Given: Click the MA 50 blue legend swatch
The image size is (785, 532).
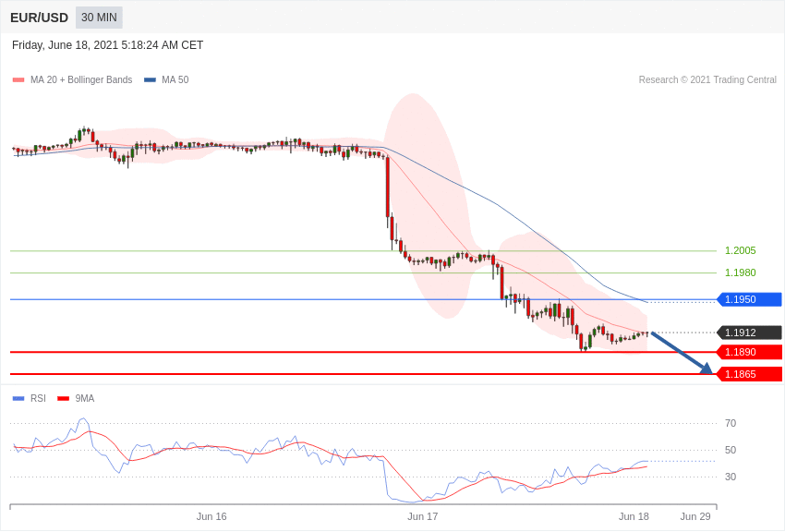Looking at the screenshot, I should (150, 79).
